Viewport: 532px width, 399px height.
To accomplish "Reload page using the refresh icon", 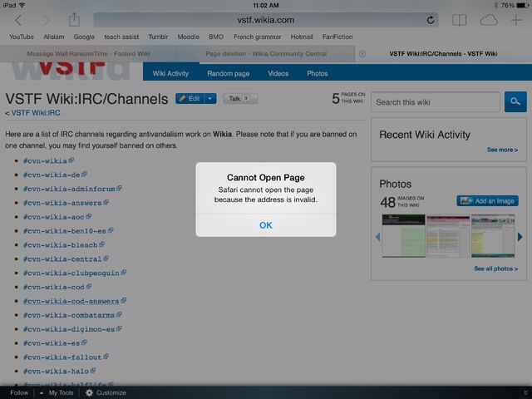I will point(431,20).
